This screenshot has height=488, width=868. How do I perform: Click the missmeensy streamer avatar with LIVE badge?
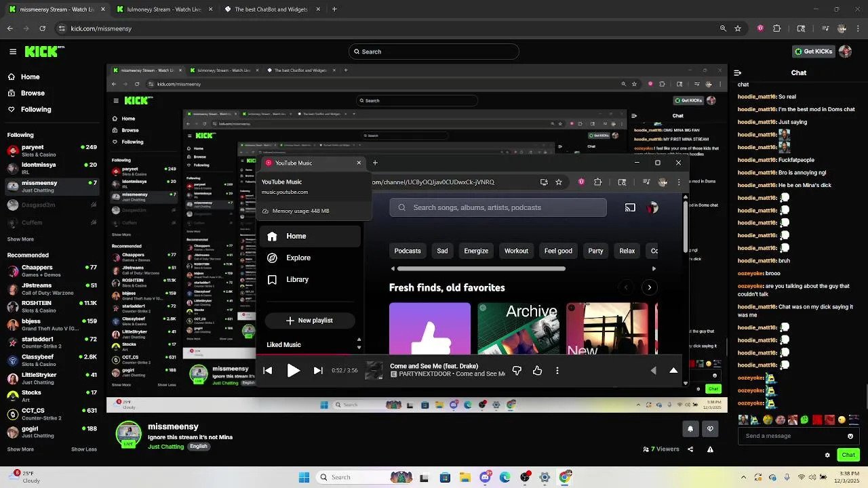(129, 434)
